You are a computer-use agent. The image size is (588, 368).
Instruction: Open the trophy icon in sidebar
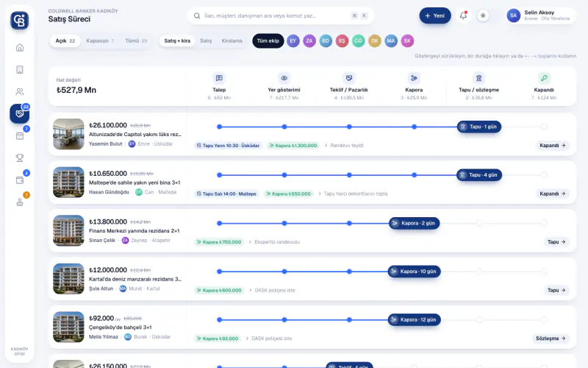[x=20, y=158]
